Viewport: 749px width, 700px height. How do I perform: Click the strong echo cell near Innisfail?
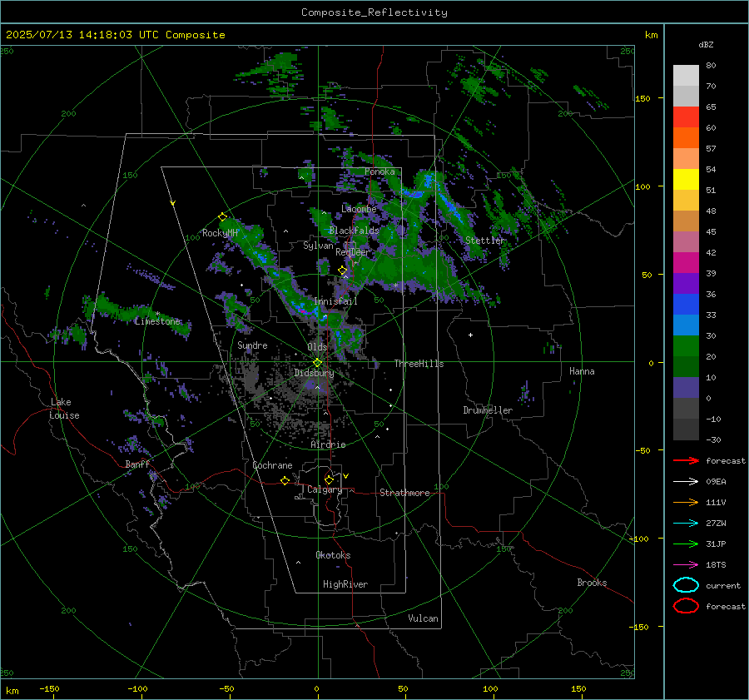click(303, 309)
